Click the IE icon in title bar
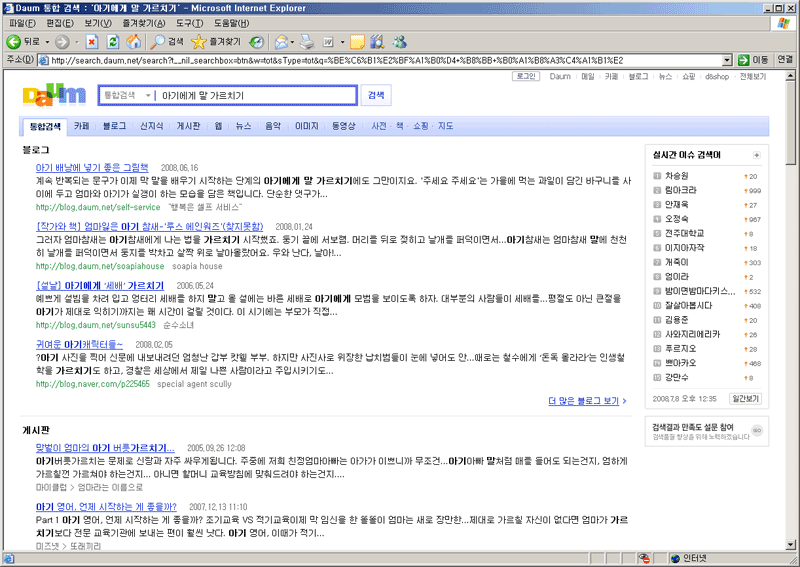Screen dimensions: 800x567 tap(8, 8)
